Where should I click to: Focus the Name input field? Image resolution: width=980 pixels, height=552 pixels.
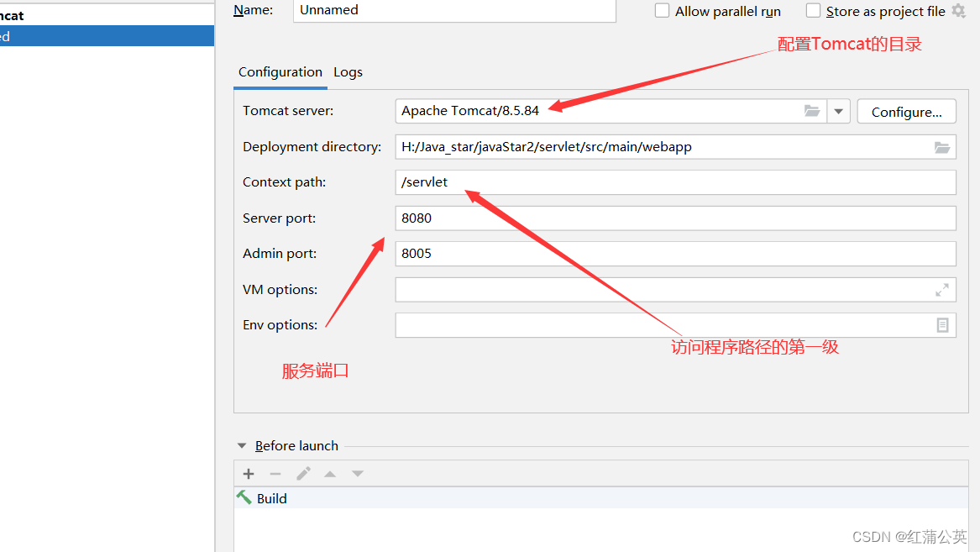[454, 10]
